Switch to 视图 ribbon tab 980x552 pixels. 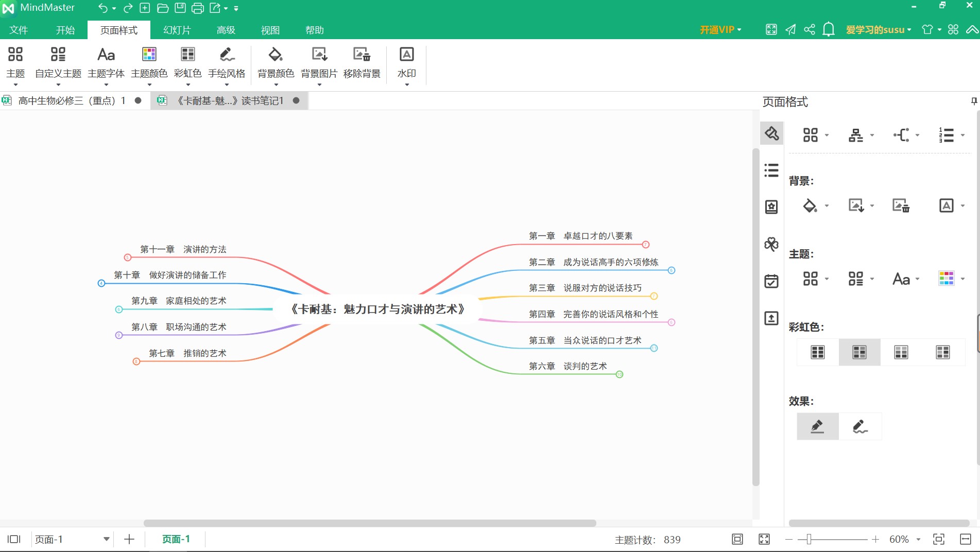(270, 30)
